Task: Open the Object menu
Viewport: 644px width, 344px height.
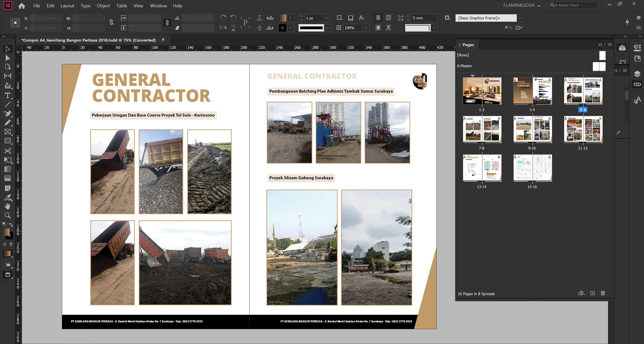Action: pyautogui.click(x=103, y=6)
